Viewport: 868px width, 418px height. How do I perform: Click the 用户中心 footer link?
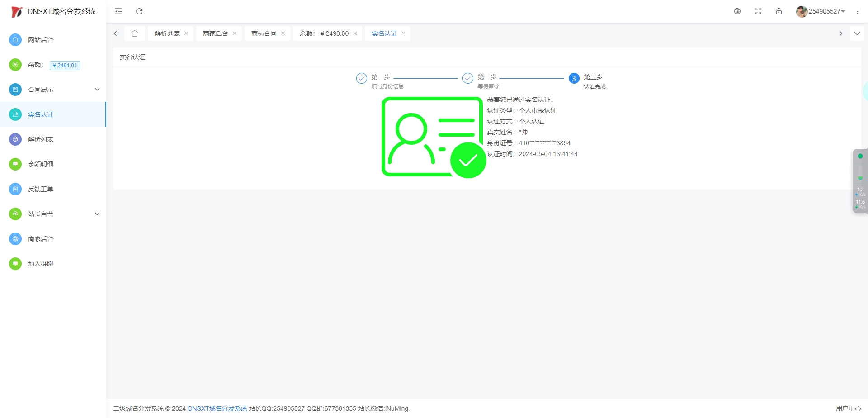click(849, 408)
